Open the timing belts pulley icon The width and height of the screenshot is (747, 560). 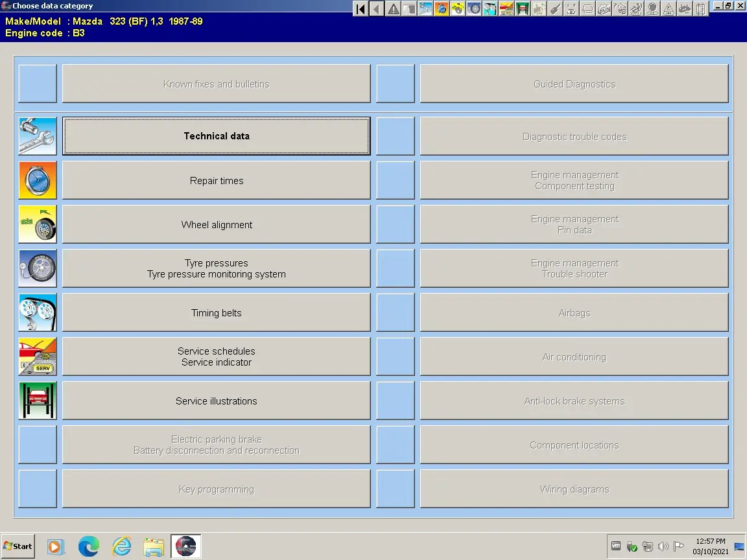[x=38, y=312]
